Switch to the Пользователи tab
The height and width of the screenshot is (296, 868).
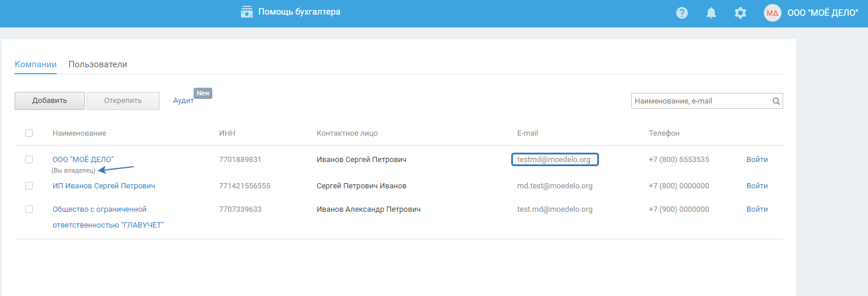(x=98, y=64)
